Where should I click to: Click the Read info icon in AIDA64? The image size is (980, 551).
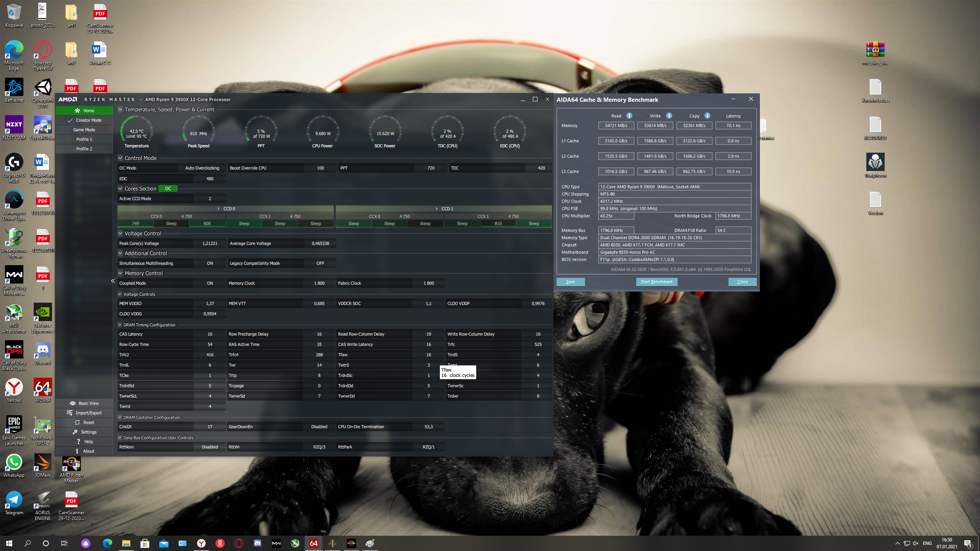point(629,116)
